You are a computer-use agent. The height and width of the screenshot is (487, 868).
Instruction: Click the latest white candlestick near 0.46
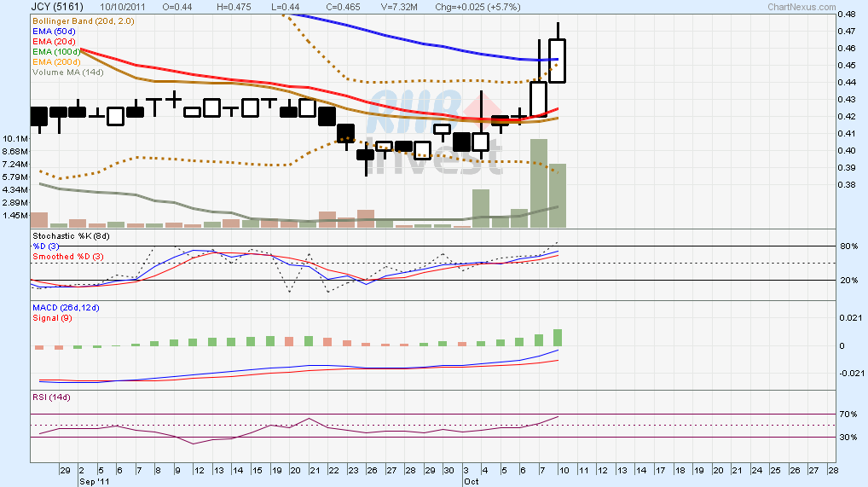click(558, 61)
